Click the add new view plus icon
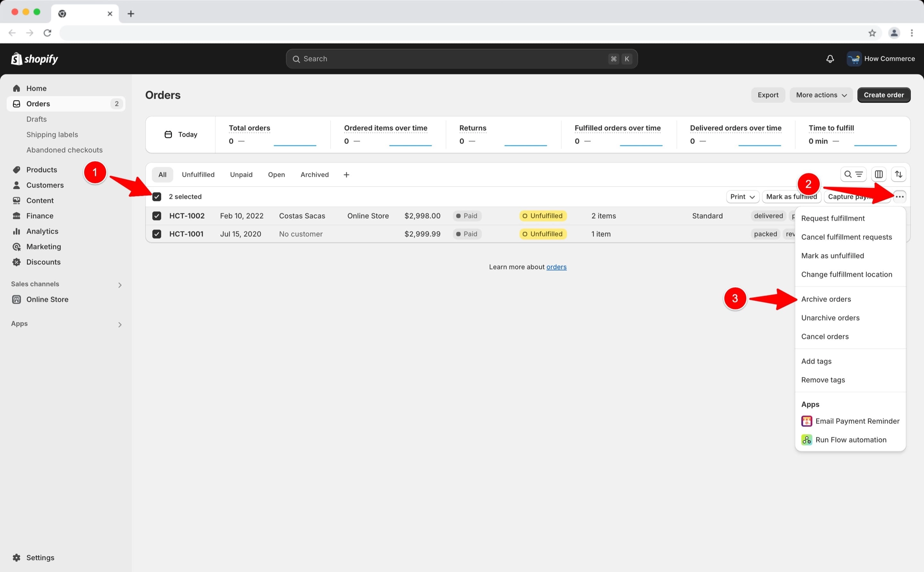The image size is (924, 572). click(346, 175)
